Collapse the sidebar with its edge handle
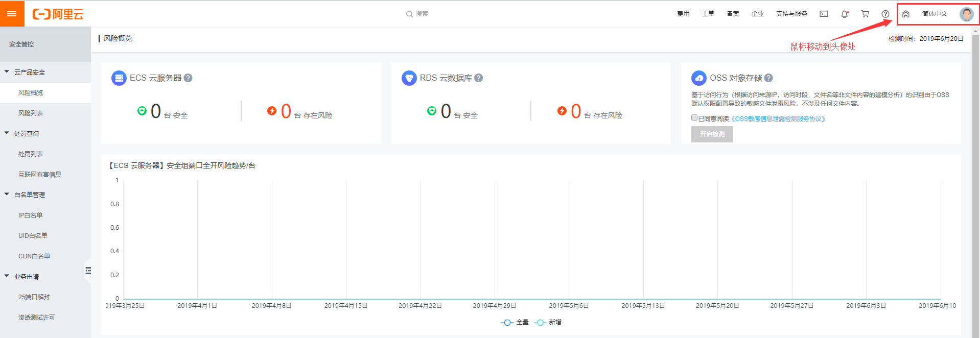 click(88, 271)
